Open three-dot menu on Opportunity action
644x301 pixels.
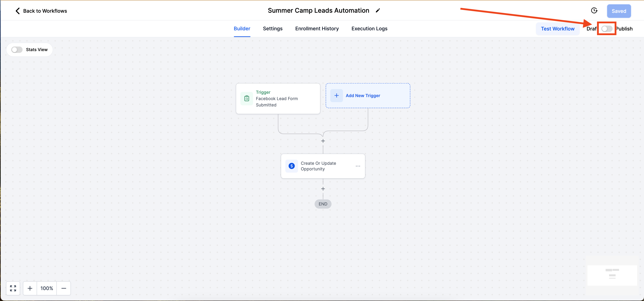pos(358,166)
